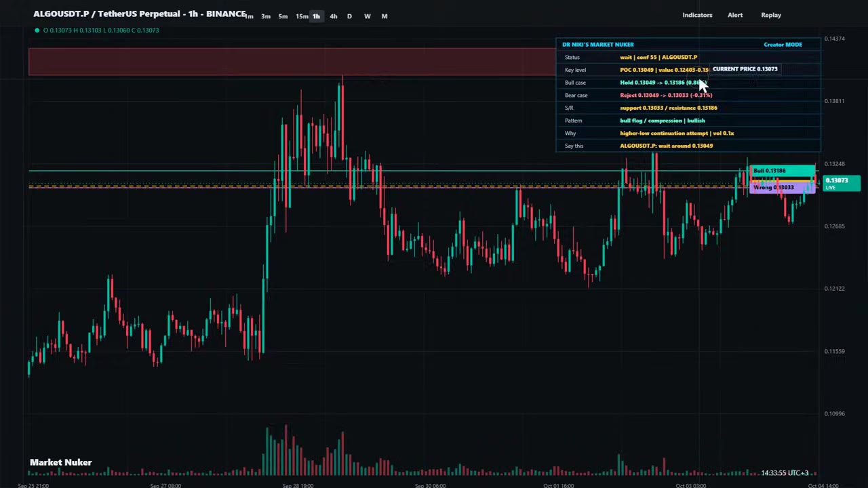Click the Creator MODE label
Viewport: 868px width, 488px height.
pyautogui.click(x=783, y=45)
